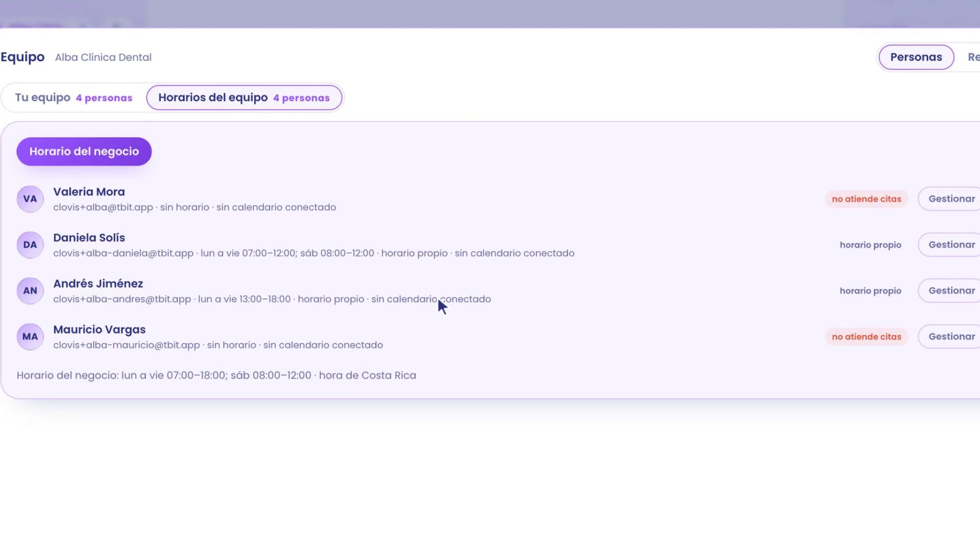Screen dimensions: 980x551
Task: Click the business hours footer text
Action: pos(216,375)
